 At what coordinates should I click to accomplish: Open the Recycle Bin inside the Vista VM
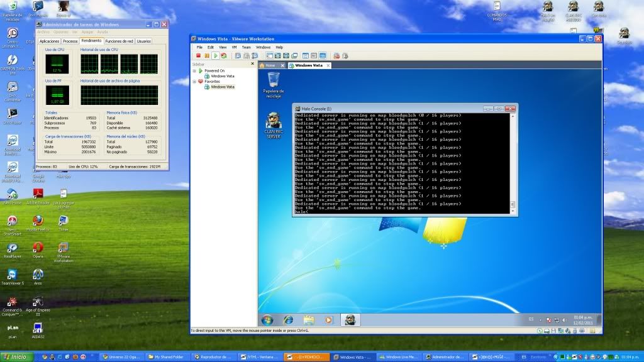pyautogui.click(x=274, y=85)
